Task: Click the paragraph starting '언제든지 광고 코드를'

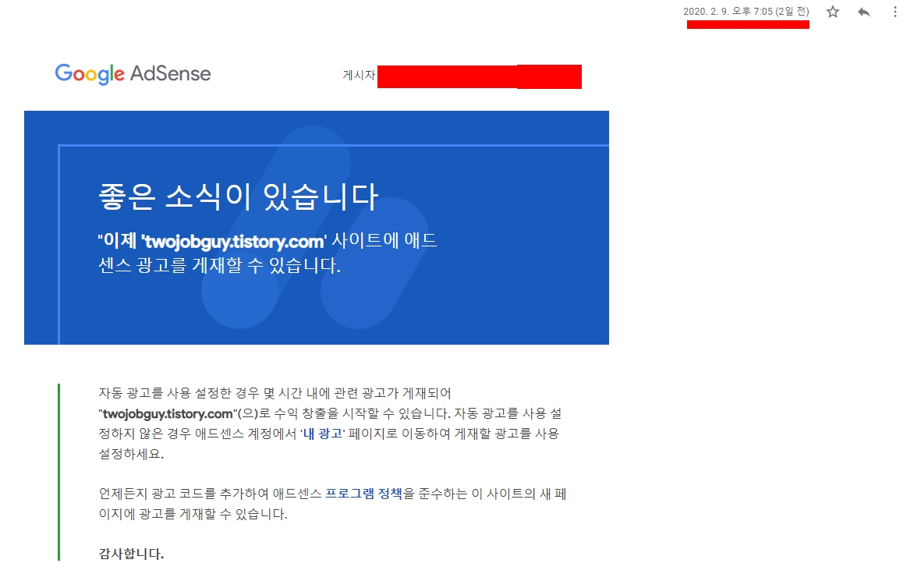Action: tap(332, 504)
